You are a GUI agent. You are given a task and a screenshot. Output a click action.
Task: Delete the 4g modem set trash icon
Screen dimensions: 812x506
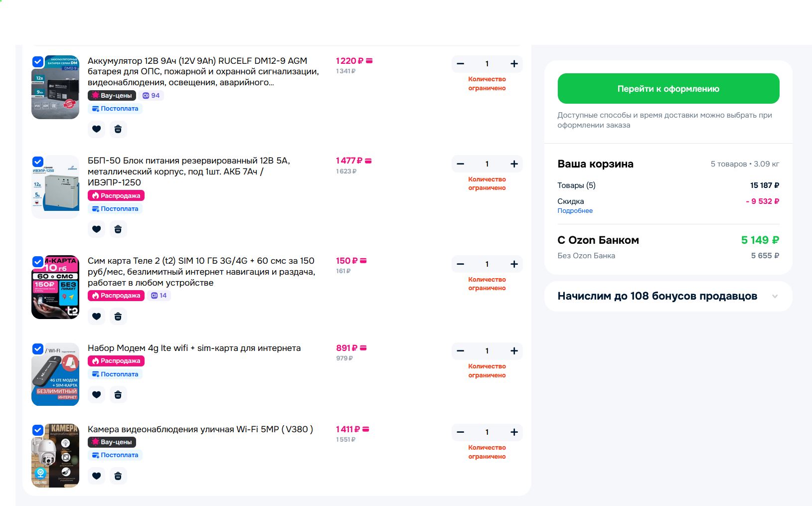coord(118,395)
